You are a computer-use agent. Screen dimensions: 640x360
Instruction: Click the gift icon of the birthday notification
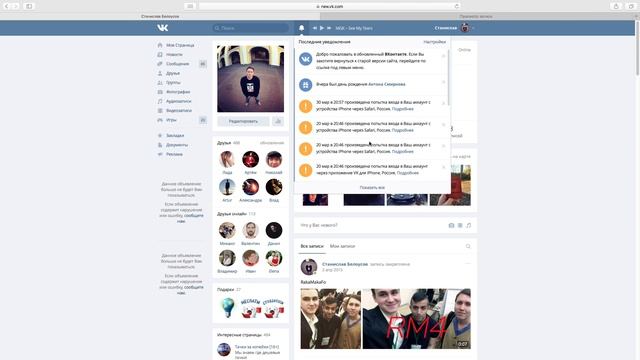click(x=306, y=85)
